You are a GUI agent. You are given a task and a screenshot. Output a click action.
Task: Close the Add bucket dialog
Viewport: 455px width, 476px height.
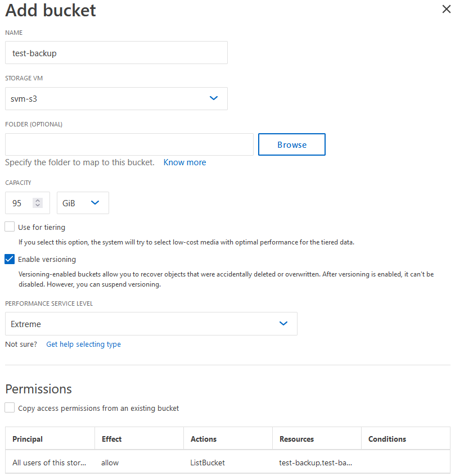(x=447, y=9)
